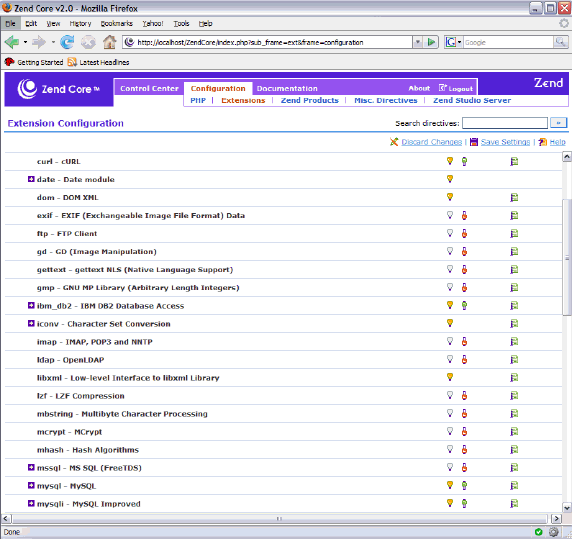Open the documentation icon for iconv
The height and width of the screenshot is (539, 572).
point(514,323)
